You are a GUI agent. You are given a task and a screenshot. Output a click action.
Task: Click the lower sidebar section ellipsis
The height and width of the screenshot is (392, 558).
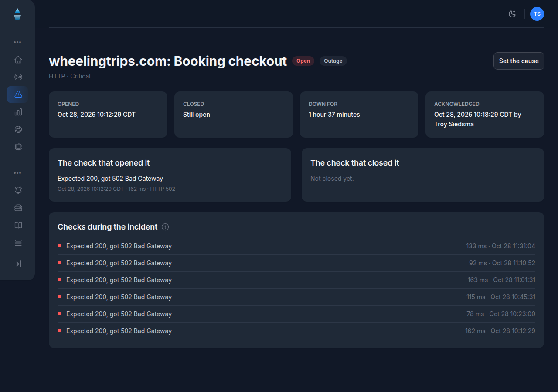pos(17,173)
